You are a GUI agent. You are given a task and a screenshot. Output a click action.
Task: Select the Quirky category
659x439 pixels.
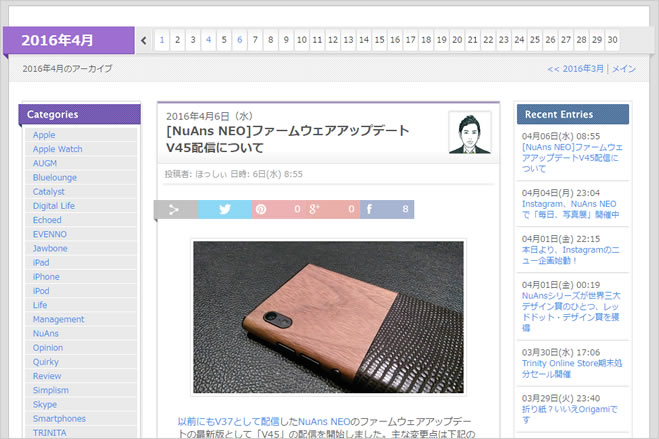[46, 362]
